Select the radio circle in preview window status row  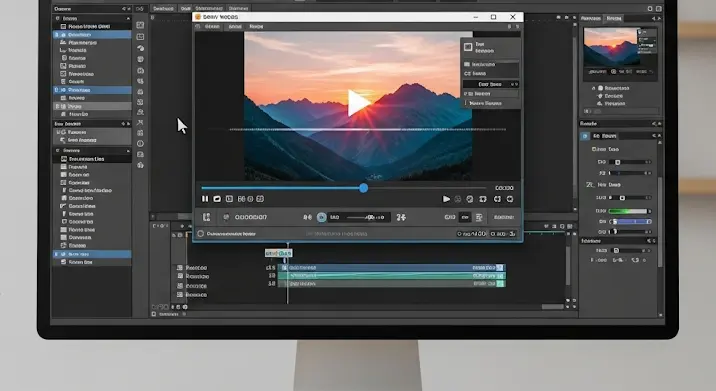coord(200,233)
